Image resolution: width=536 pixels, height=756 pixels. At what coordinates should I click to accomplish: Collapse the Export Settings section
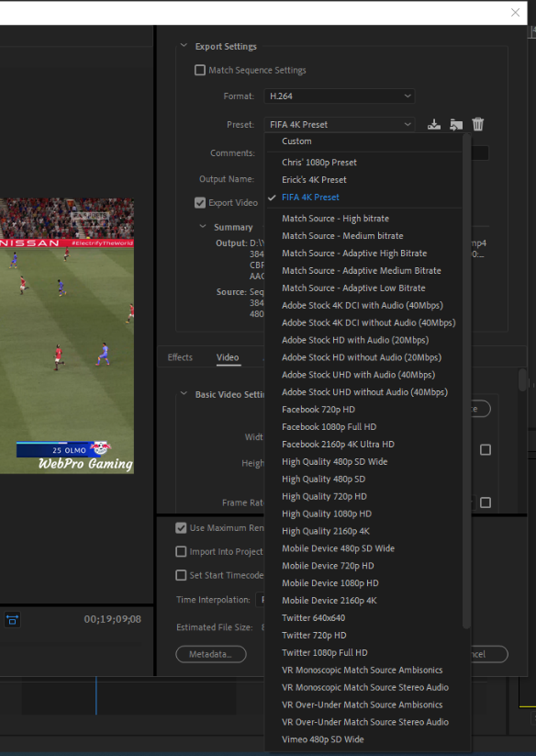(x=184, y=46)
